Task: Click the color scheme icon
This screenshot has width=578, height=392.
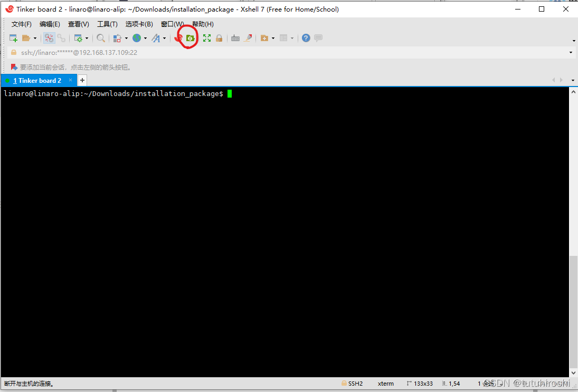Action: coord(117,38)
